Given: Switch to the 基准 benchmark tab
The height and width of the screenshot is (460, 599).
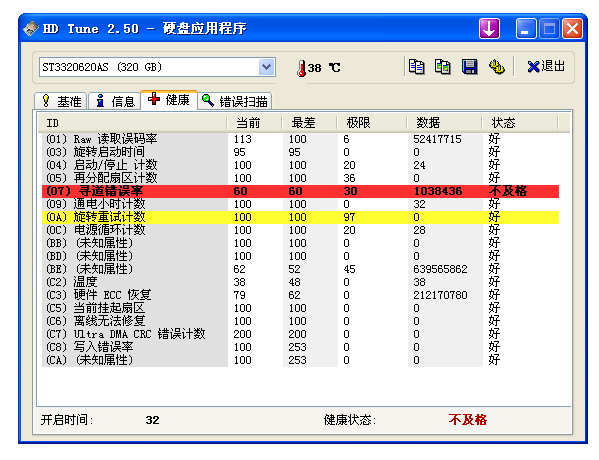Looking at the screenshot, I should pos(61,101).
